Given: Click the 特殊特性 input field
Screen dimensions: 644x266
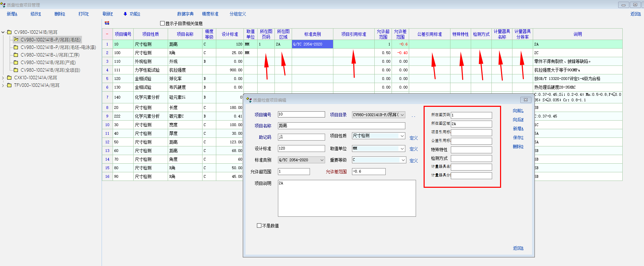Looking at the screenshot, I should [x=471, y=150].
